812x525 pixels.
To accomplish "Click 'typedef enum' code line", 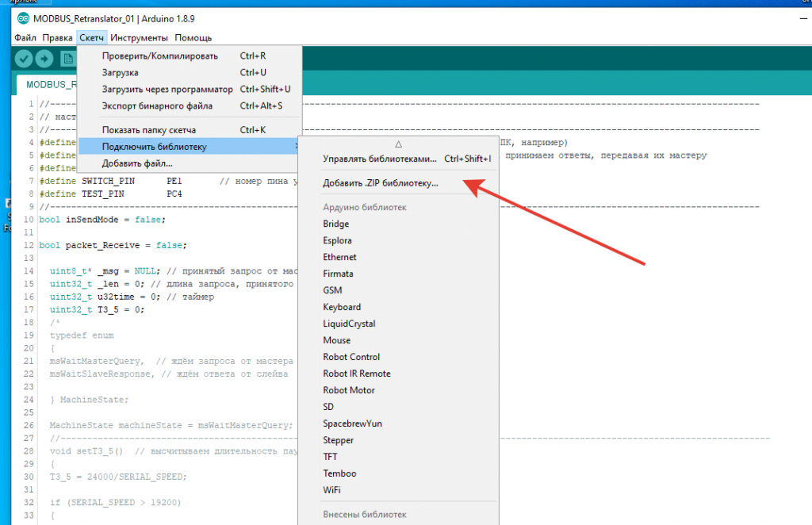I will (82, 335).
